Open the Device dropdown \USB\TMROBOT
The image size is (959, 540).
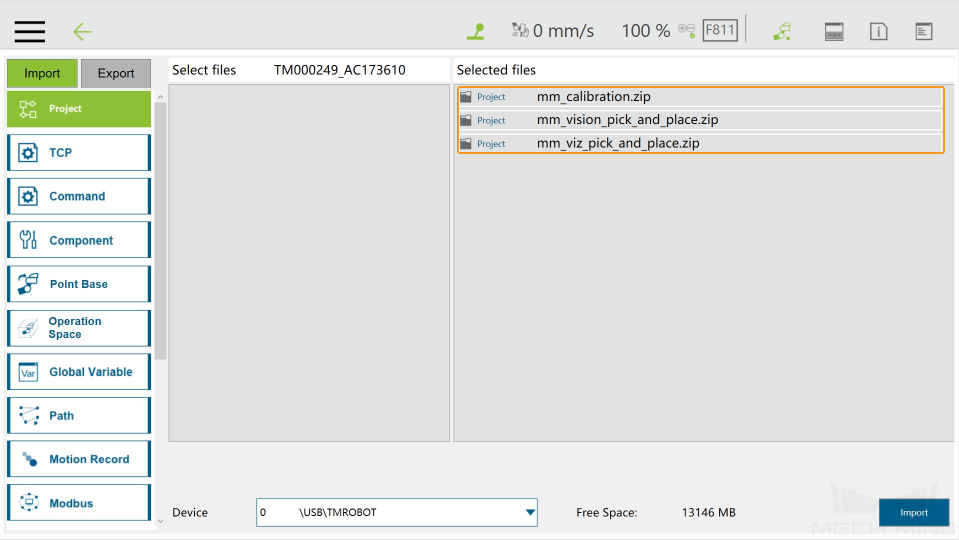(x=397, y=512)
